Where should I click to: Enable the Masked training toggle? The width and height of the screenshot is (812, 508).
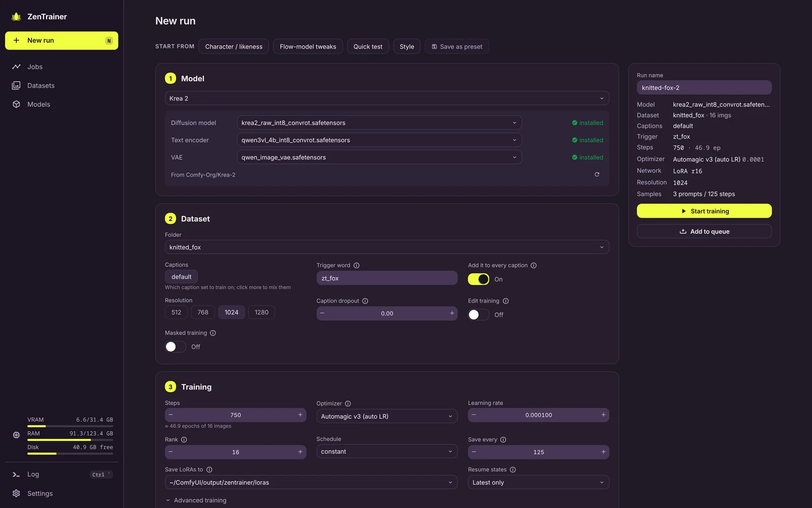click(x=176, y=346)
